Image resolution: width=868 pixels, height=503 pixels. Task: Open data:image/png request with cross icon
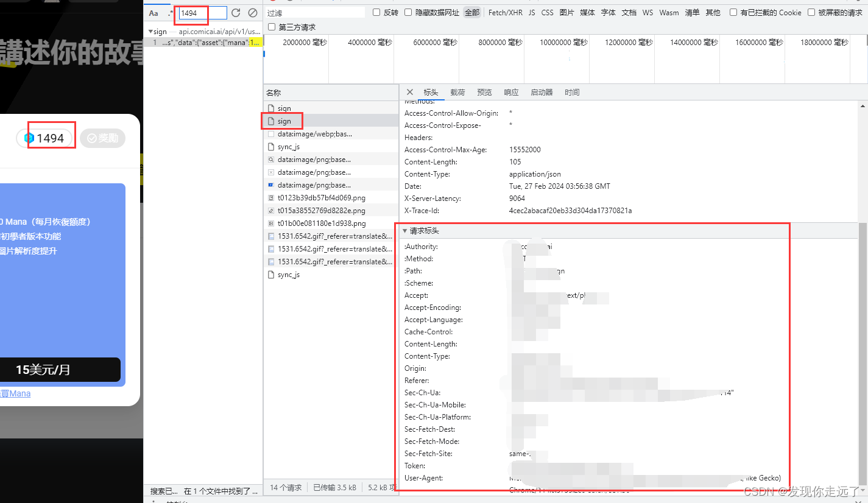(331, 172)
